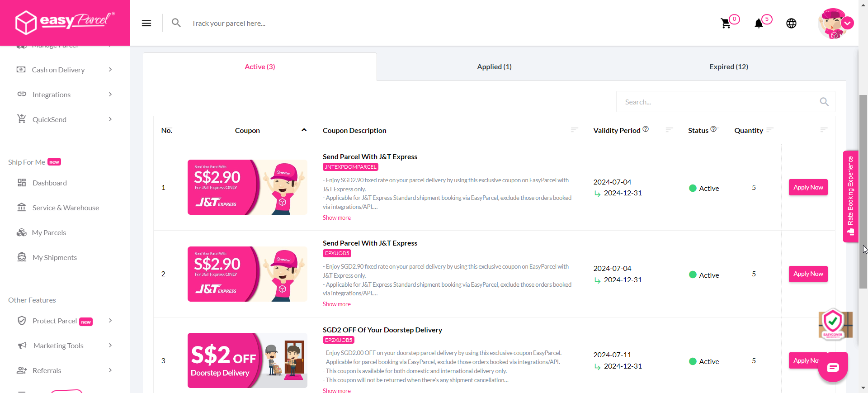868x393 pixels.
Task: Click the Dashboard grid icon
Action: [22, 183]
